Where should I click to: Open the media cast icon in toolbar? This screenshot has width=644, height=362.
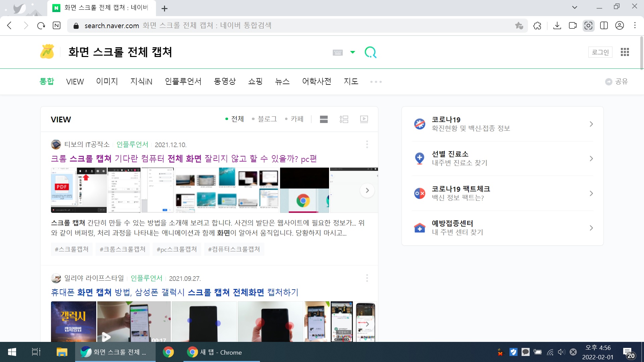click(x=573, y=25)
